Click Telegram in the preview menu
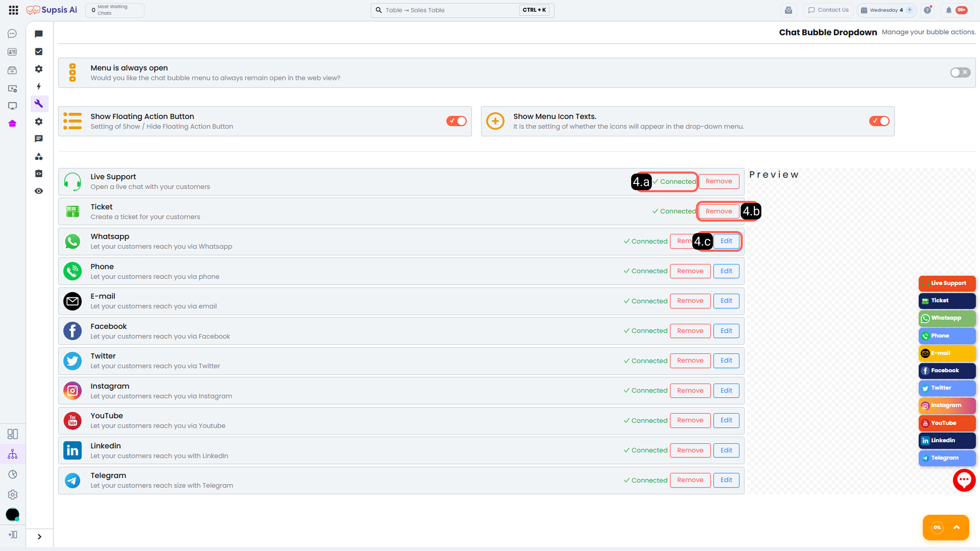Image resolution: width=980 pixels, height=551 pixels. (x=947, y=458)
